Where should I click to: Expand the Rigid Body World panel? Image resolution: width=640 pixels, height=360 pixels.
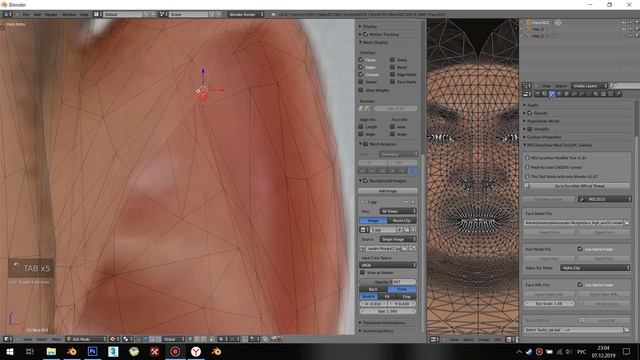pos(542,121)
